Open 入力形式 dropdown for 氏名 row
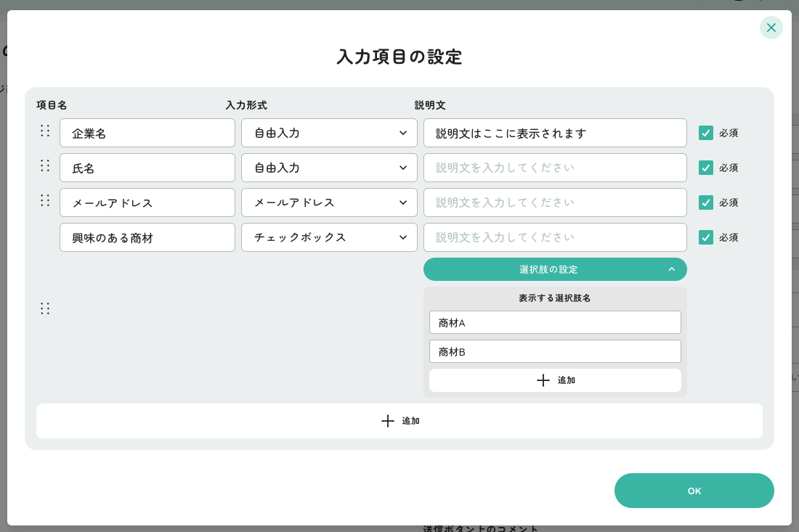The image size is (799, 532). tap(329, 168)
